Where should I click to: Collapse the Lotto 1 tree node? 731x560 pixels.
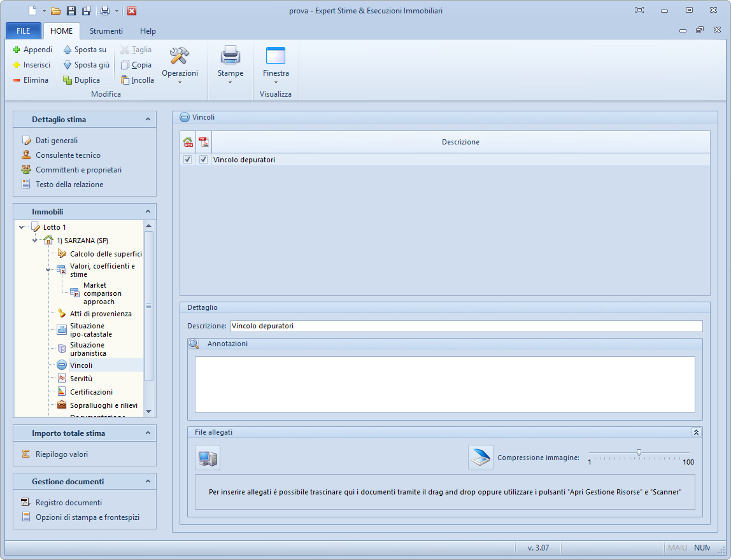[x=22, y=227]
